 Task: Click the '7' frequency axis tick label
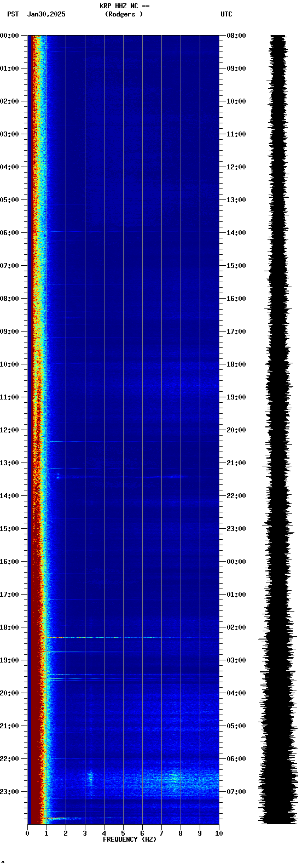point(161,833)
